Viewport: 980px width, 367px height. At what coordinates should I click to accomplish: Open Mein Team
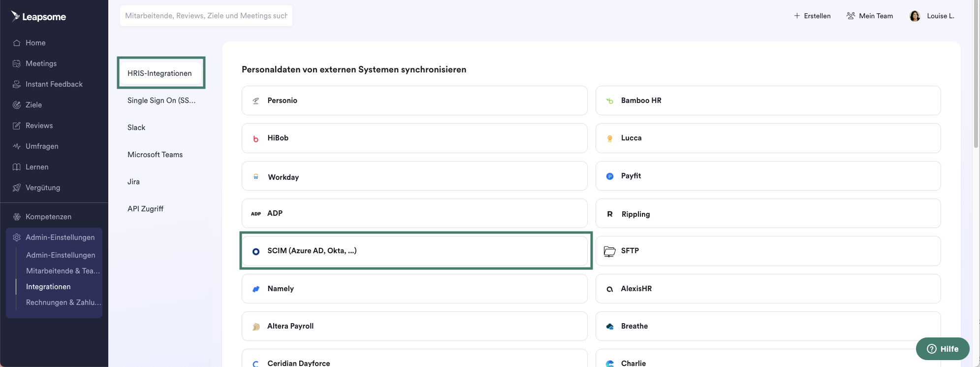click(870, 16)
